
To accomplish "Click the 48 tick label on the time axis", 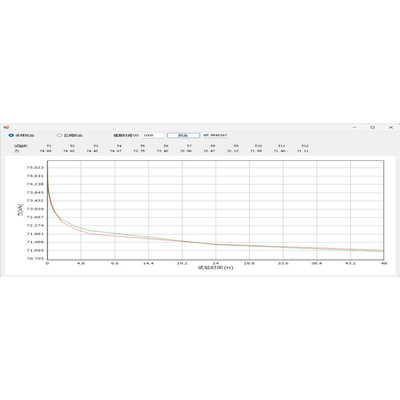I will (384, 263).
